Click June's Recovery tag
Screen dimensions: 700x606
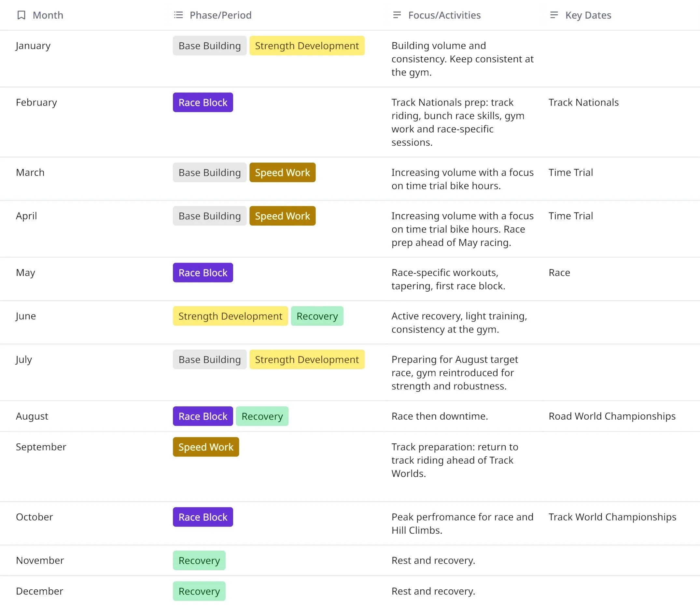pyautogui.click(x=317, y=316)
